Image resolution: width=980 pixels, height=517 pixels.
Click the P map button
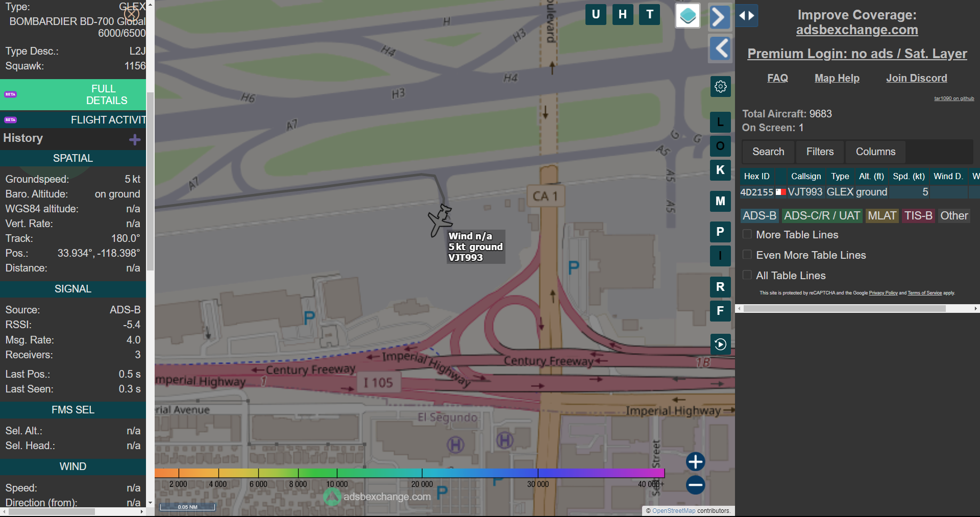[720, 232]
